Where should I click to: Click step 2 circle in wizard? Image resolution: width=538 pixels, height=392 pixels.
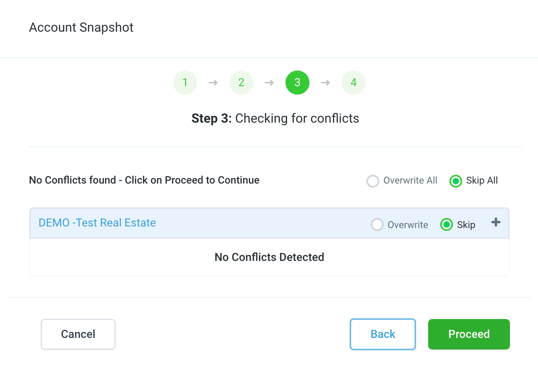tap(241, 83)
